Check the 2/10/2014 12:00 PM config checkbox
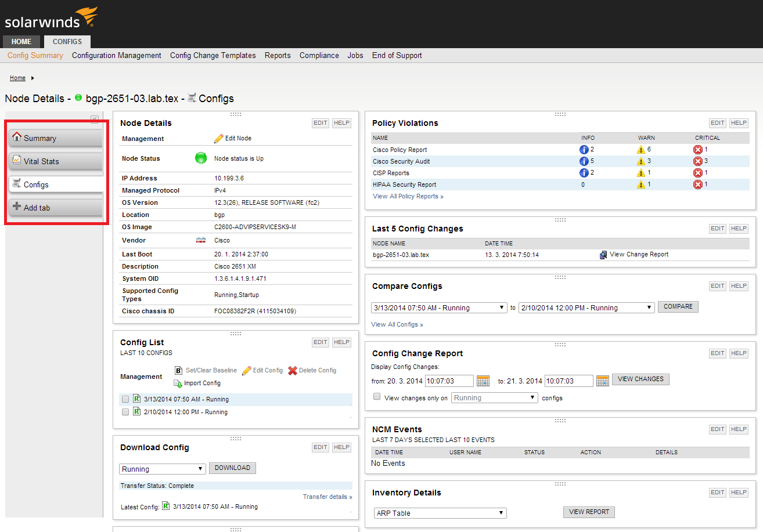The image size is (763, 532). [125, 412]
